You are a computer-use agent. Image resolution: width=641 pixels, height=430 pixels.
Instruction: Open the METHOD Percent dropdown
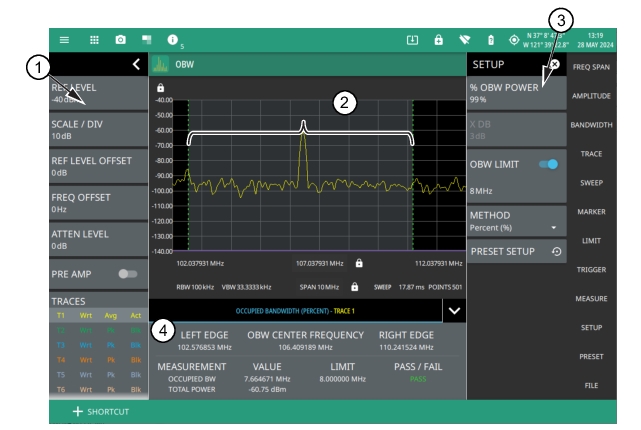pos(512,221)
